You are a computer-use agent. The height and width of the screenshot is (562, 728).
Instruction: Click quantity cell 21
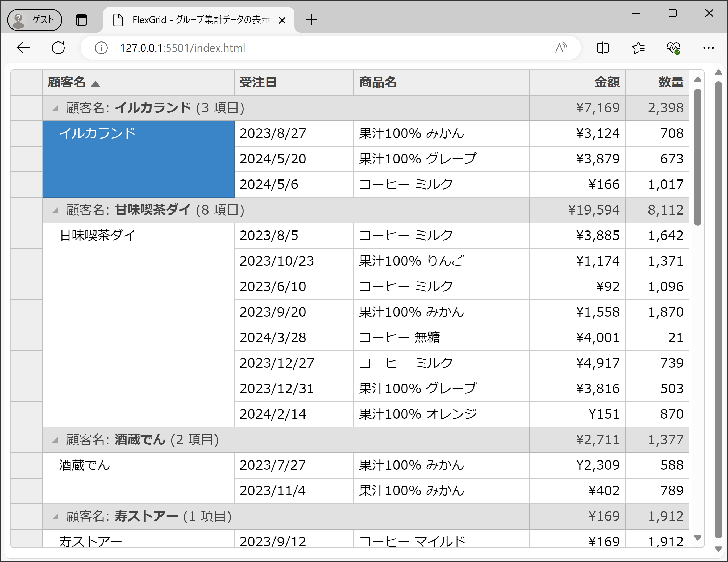coord(657,337)
